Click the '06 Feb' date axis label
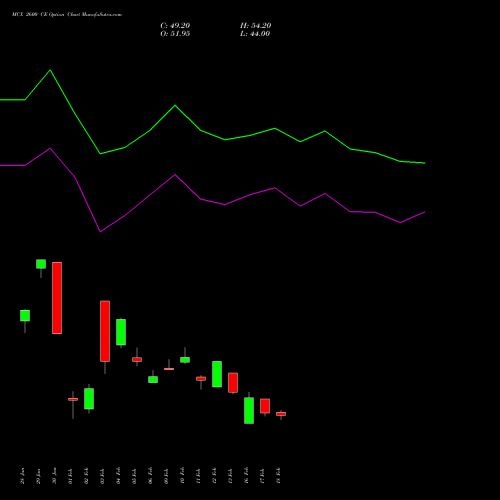Image resolution: width=500 pixels, height=500 pixels. (x=150, y=476)
